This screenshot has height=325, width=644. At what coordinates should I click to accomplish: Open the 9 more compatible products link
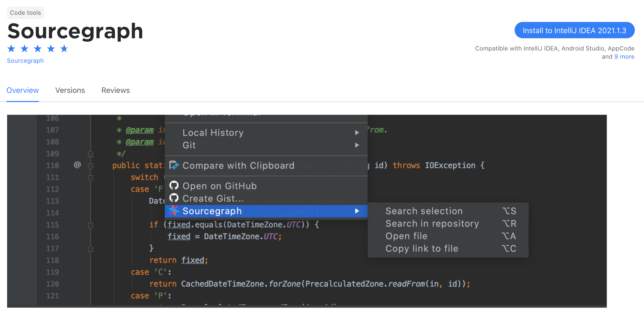pos(624,57)
